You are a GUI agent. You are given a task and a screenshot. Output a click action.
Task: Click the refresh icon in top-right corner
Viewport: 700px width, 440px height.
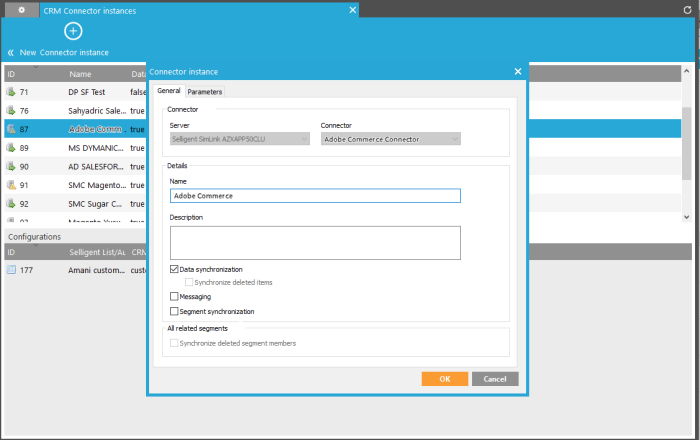click(687, 9)
